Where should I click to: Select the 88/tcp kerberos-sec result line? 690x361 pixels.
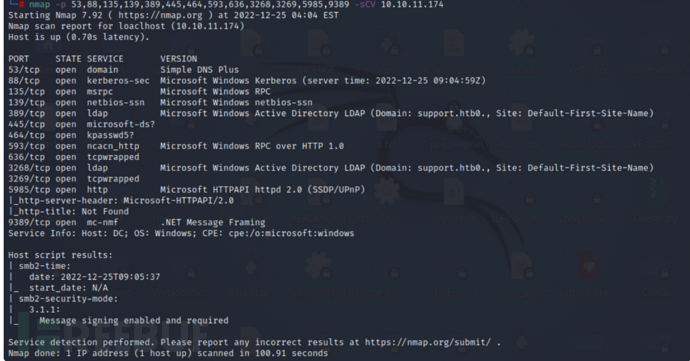click(x=247, y=81)
